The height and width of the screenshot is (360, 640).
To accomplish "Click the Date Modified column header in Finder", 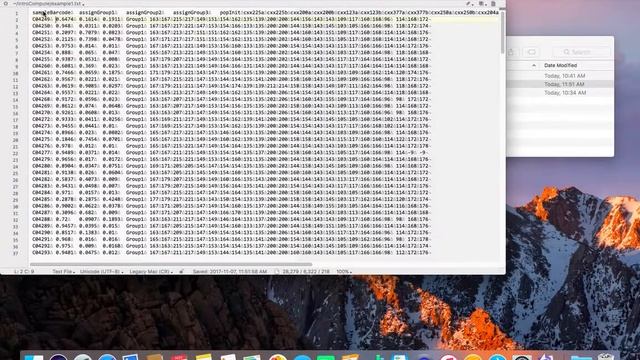I will pos(560,65).
